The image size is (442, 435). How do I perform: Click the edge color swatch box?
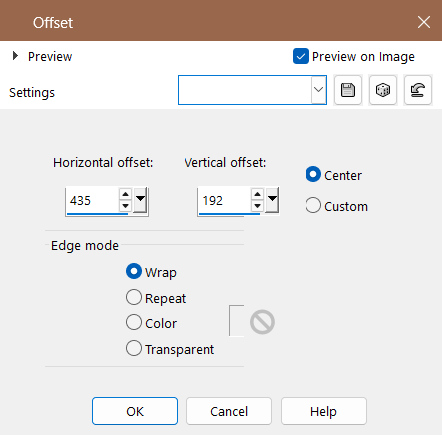pos(237,321)
